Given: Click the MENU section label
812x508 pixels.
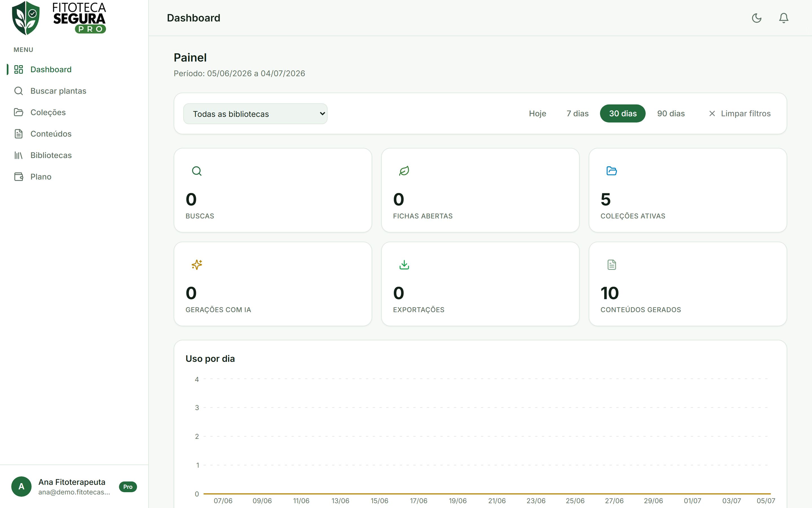Looking at the screenshot, I should click(x=23, y=50).
